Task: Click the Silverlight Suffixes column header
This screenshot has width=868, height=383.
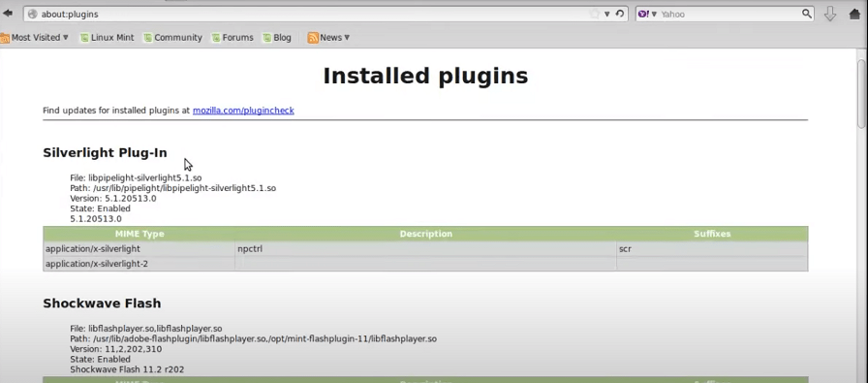Action: pos(712,234)
